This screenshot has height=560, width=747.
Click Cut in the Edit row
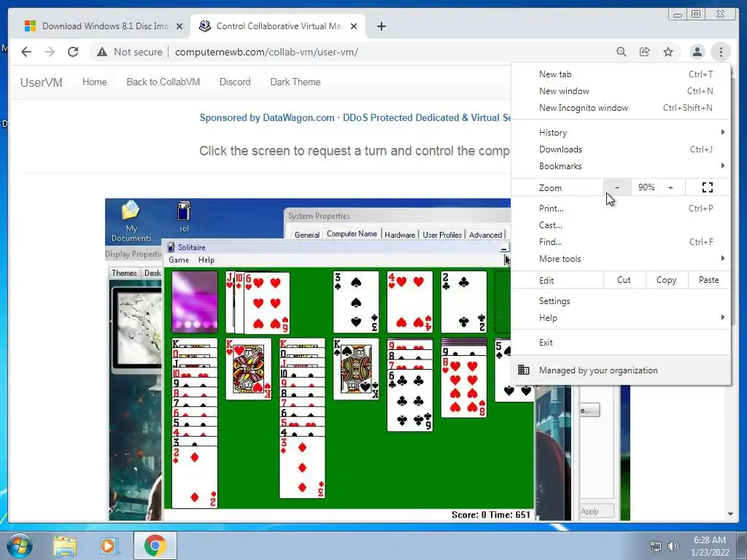point(624,280)
